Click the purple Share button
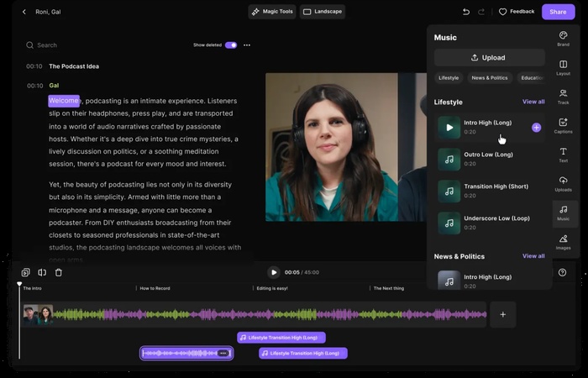Screen dimensions: 588x378 tap(558, 12)
